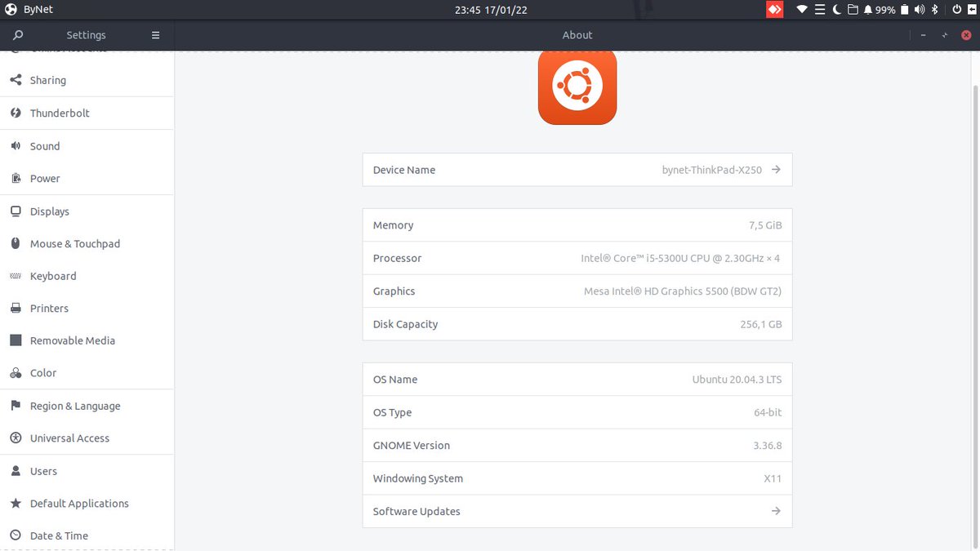Click the Thunderbolt icon in the sidebar

(x=16, y=113)
